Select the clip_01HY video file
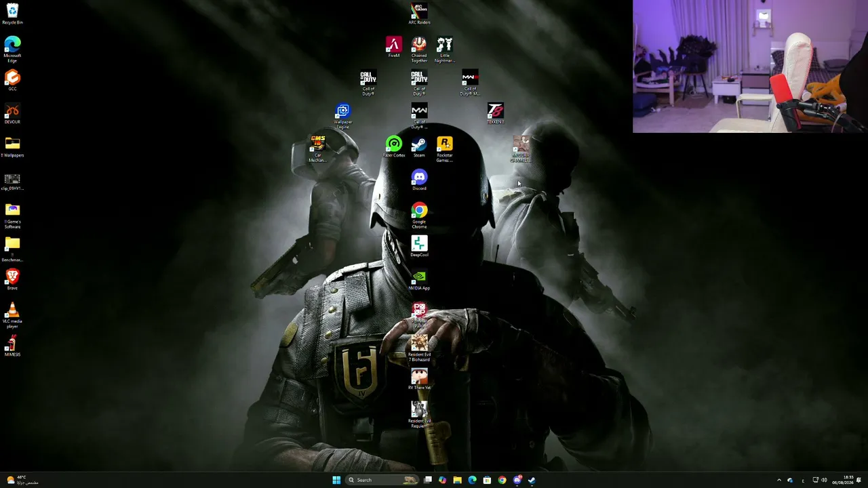 tap(12, 181)
